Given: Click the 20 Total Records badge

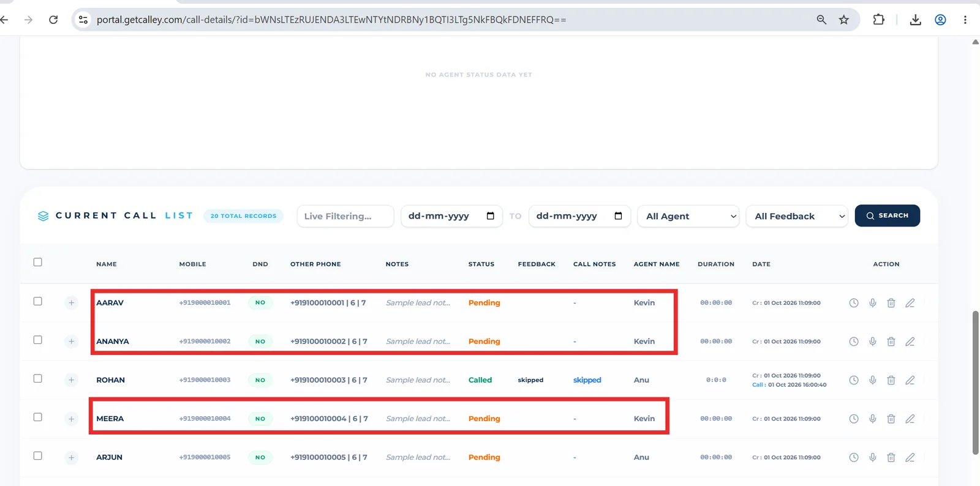Looking at the screenshot, I should point(243,216).
